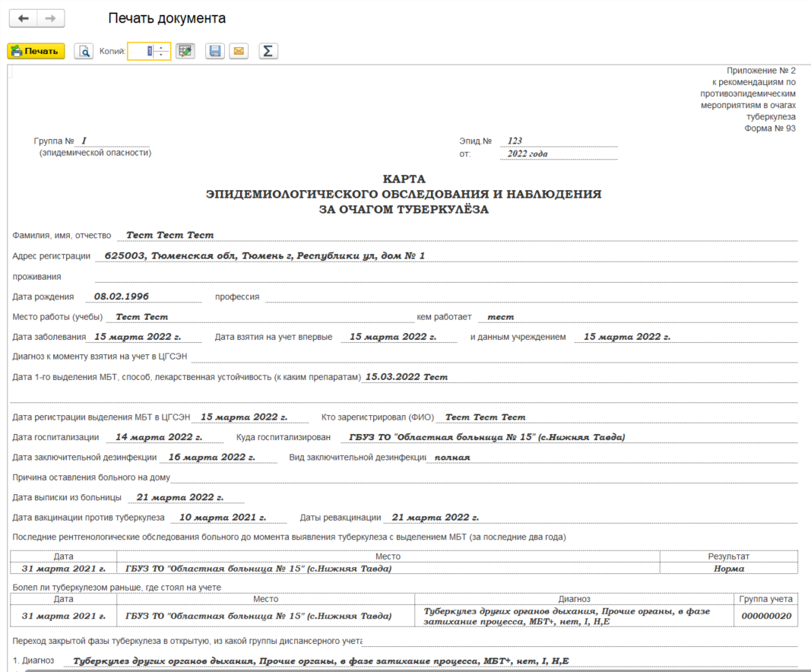Viewport: 811px width, 672px height.
Task: Click the discharge date 21 марта 2022 г.
Action: (179, 497)
